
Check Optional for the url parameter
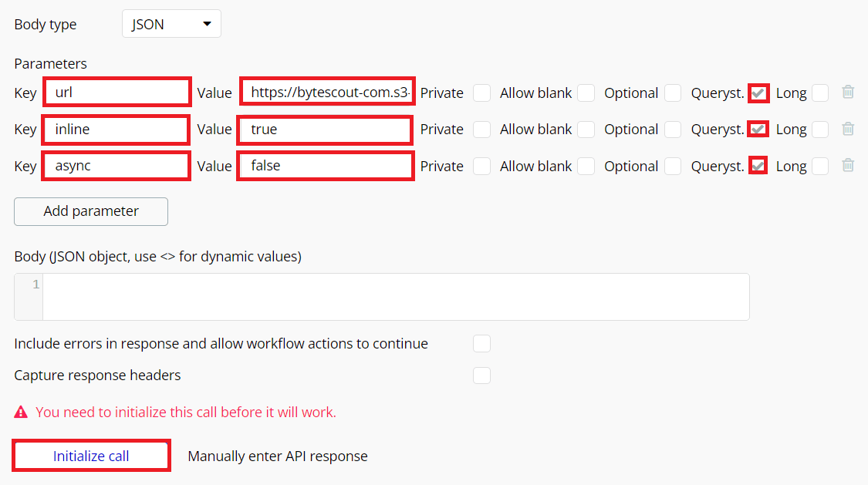pos(673,93)
